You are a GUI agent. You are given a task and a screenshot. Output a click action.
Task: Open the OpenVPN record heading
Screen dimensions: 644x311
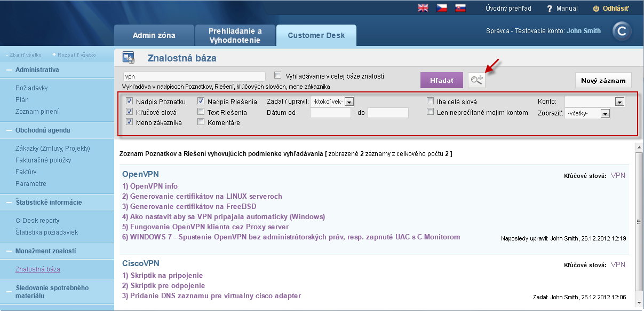(x=140, y=174)
